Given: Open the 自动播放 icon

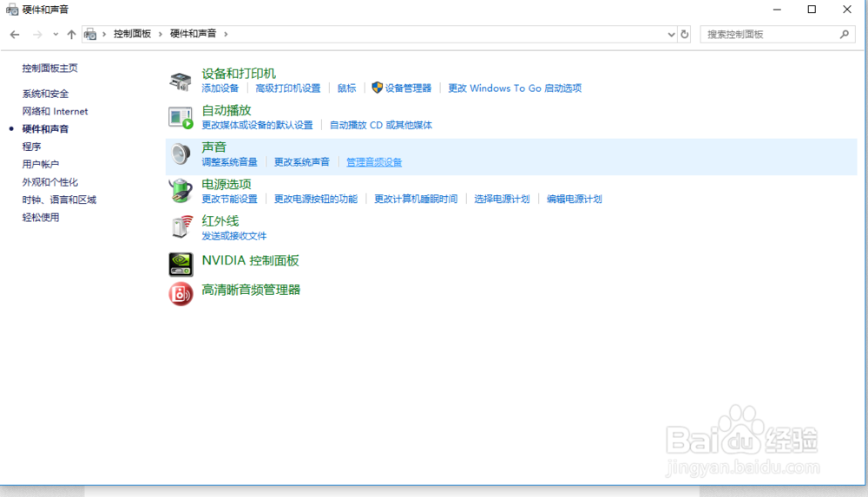Looking at the screenshot, I should pos(181,118).
